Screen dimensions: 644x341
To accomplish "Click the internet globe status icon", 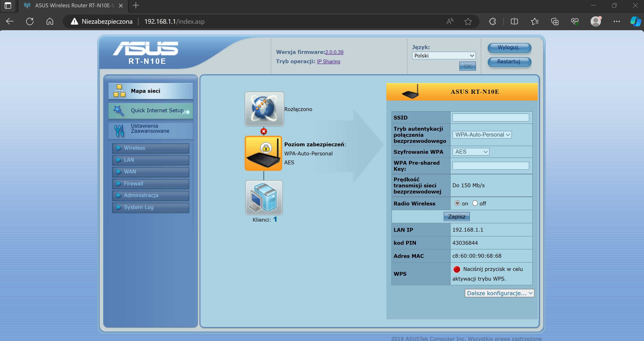I will [x=264, y=109].
